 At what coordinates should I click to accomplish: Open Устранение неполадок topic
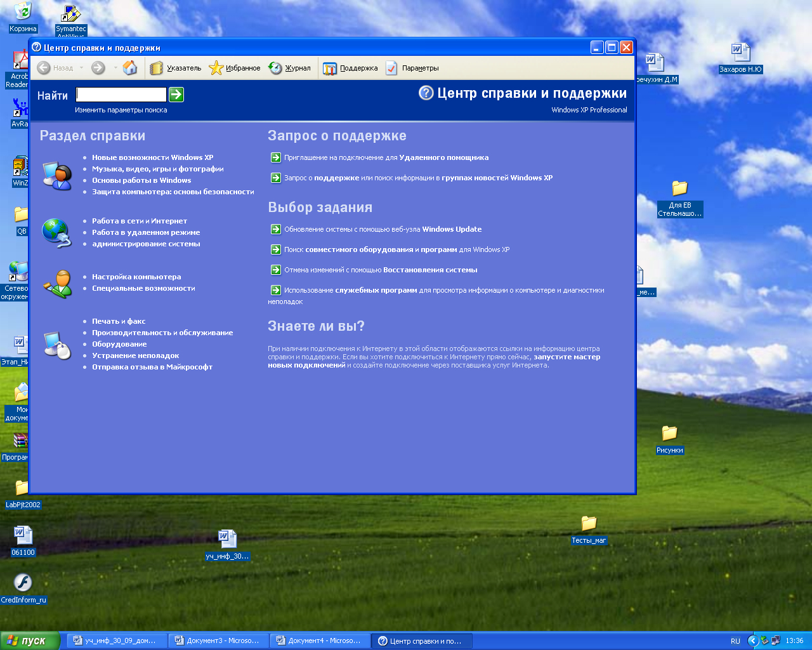(135, 355)
